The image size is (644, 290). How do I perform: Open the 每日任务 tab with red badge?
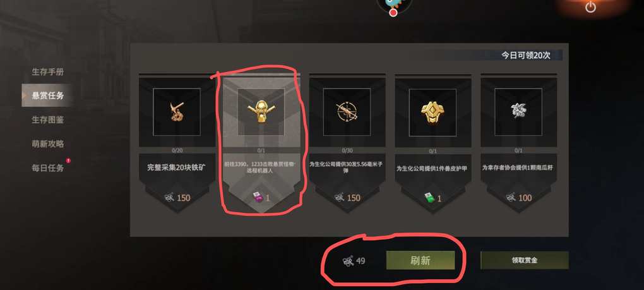(x=48, y=168)
